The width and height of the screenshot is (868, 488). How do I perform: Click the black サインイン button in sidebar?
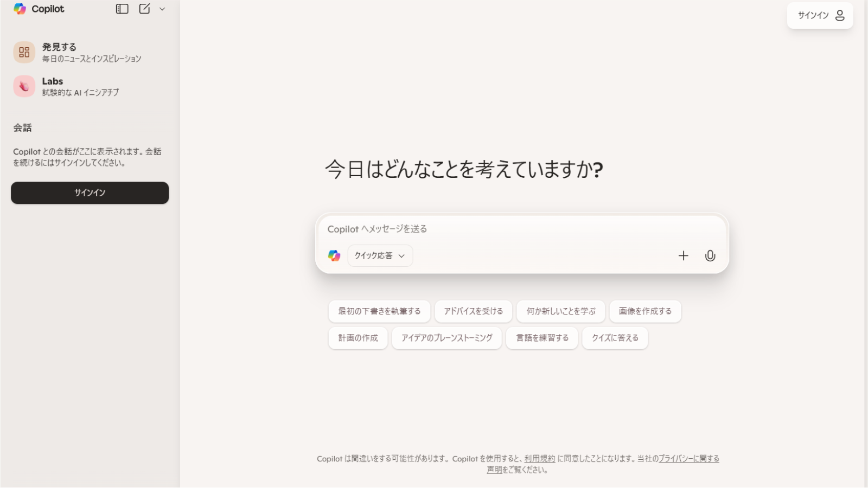coord(90,192)
